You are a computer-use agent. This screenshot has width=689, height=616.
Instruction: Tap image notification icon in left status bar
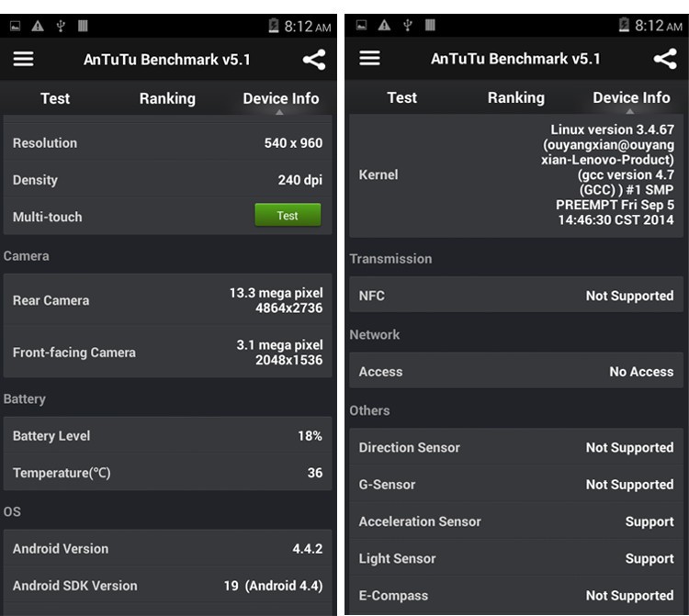pyautogui.click(x=16, y=26)
